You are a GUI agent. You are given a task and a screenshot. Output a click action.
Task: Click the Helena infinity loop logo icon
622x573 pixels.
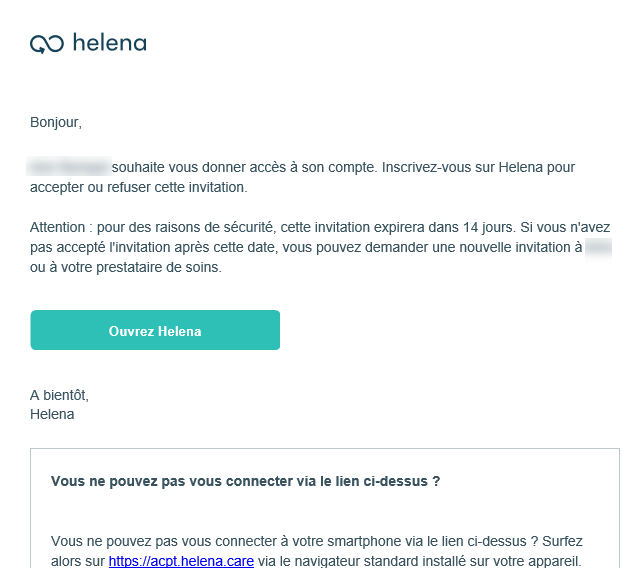coord(47,44)
